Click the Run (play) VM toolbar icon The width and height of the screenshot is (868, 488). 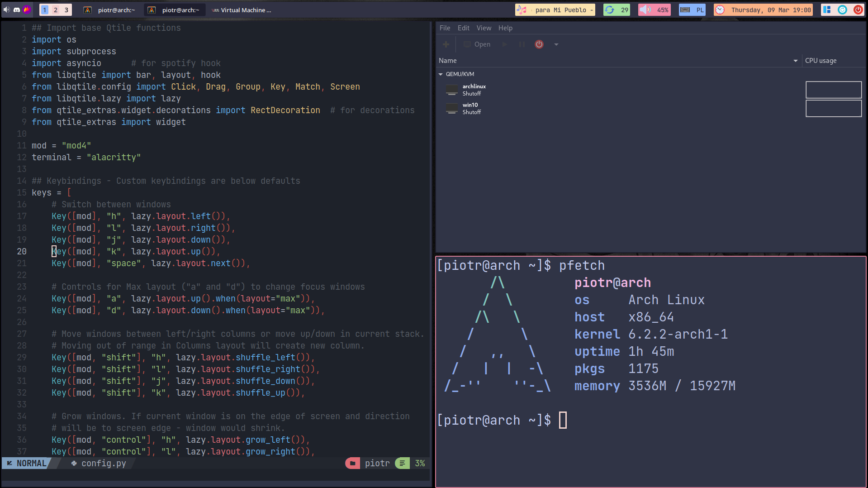[504, 44]
